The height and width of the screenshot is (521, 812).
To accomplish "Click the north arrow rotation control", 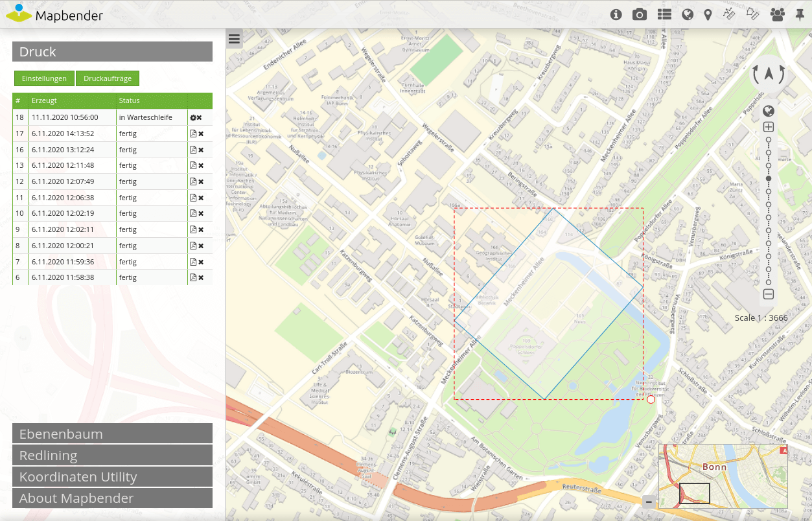I will pos(769,74).
